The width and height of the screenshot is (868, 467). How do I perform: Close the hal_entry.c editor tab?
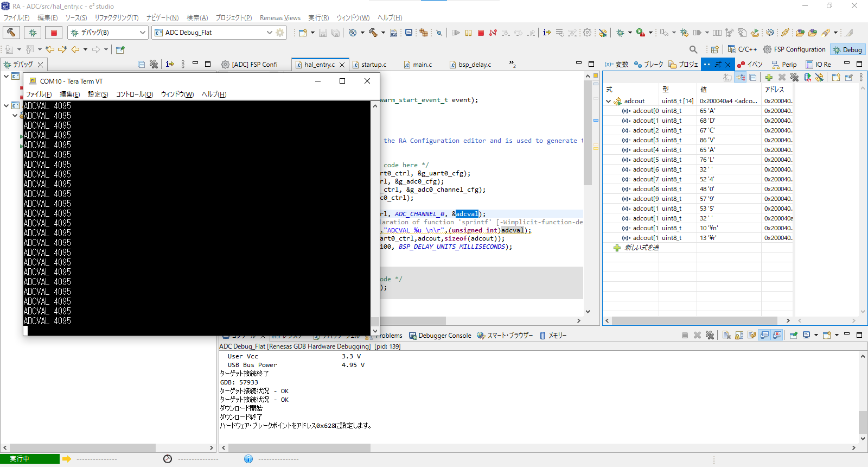click(342, 65)
